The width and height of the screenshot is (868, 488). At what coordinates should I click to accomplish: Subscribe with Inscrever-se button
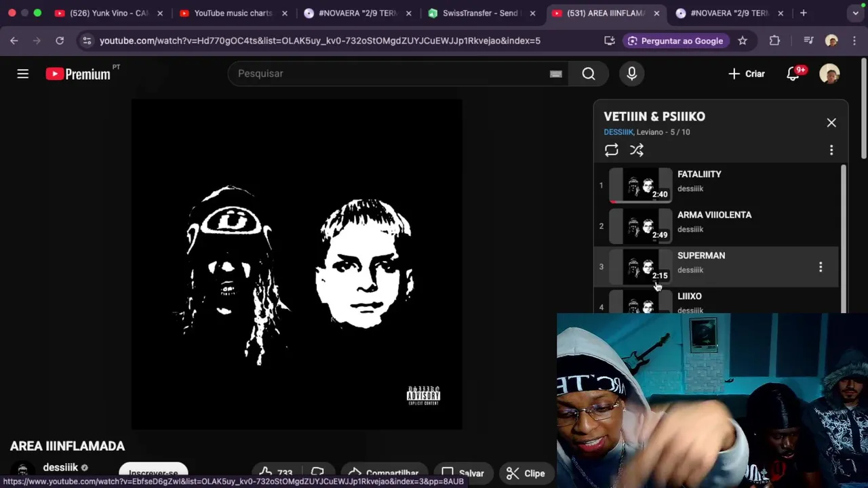153,472
